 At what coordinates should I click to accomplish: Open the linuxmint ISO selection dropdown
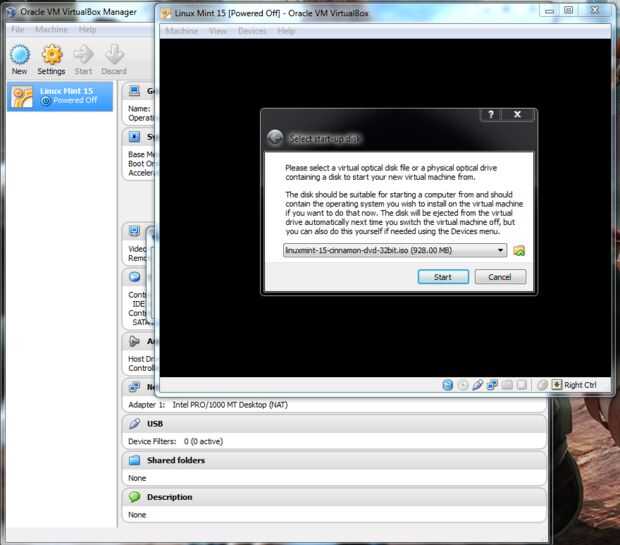[x=395, y=250]
